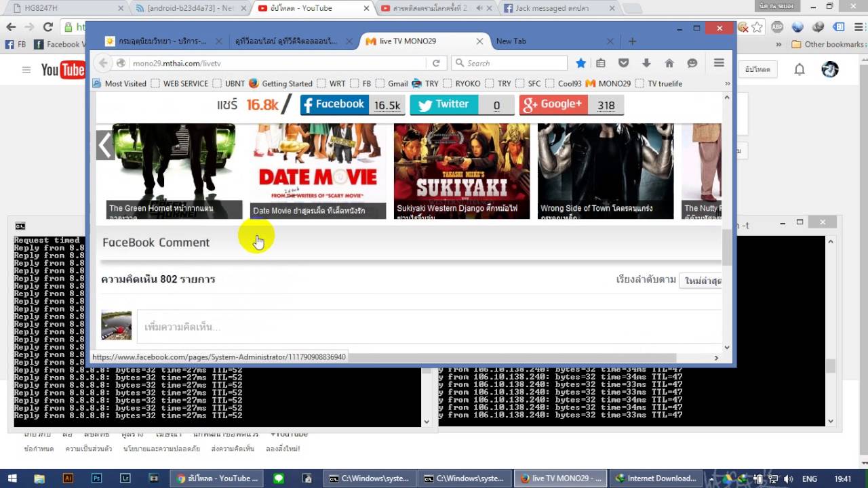The width and height of the screenshot is (868, 488).
Task: Click the Firefox URL address field
Action: pos(277,63)
